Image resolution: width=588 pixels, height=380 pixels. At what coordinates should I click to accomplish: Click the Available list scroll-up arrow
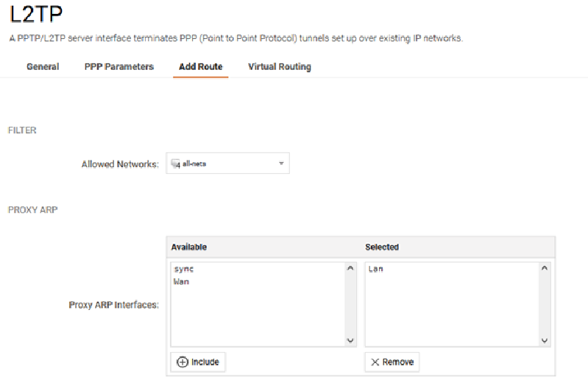tap(350, 268)
